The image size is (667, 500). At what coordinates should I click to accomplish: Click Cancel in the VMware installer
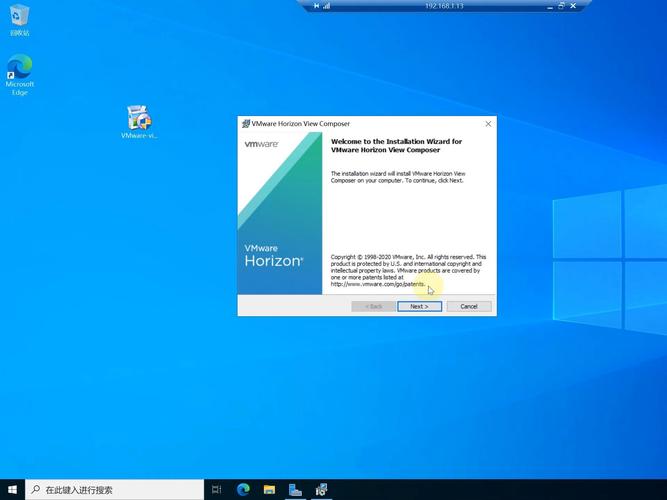pyautogui.click(x=469, y=306)
